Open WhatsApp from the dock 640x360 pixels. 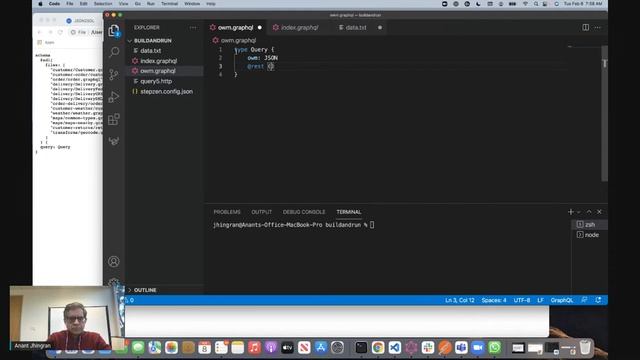(495, 347)
